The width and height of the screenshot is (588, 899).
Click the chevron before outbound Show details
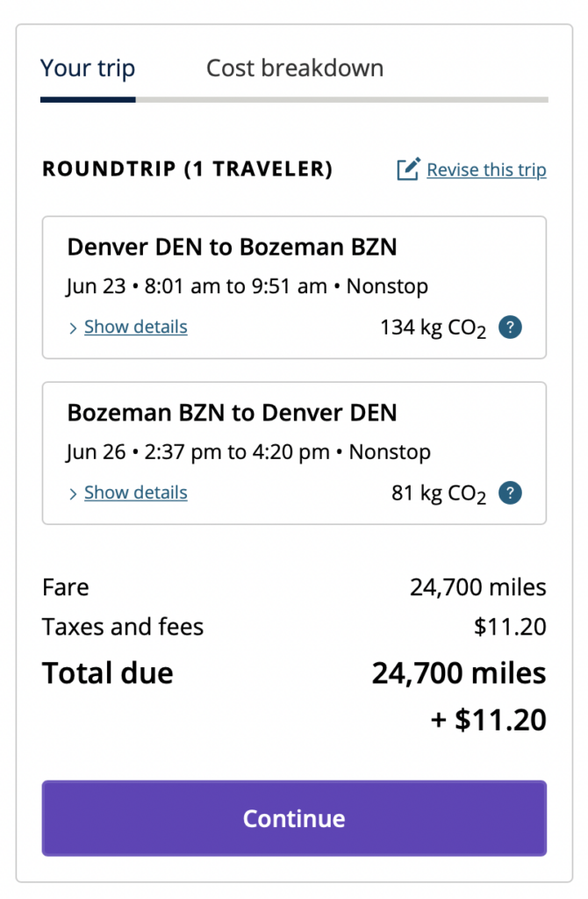(x=74, y=327)
